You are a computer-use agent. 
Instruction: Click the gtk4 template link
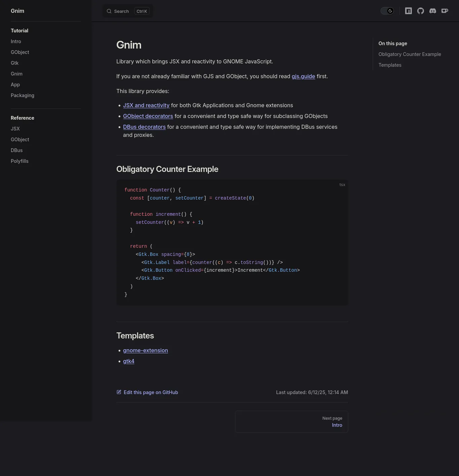tap(129, 361)
